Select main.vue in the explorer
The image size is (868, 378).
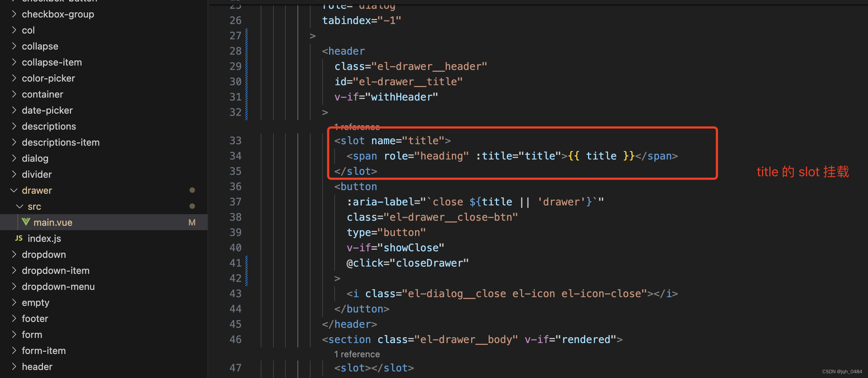click(x=53, y=222)
